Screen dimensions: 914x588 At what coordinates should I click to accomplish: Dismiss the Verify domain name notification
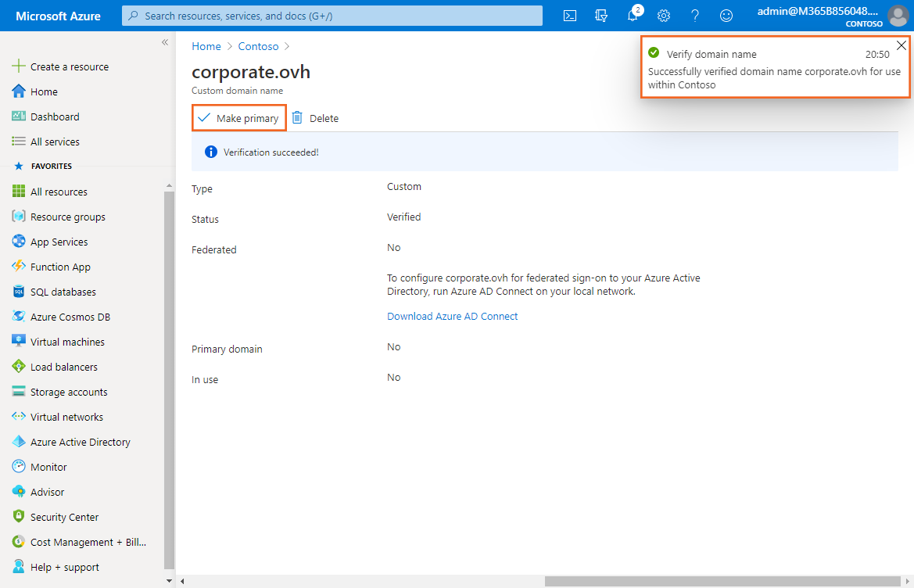click(901, 45)
